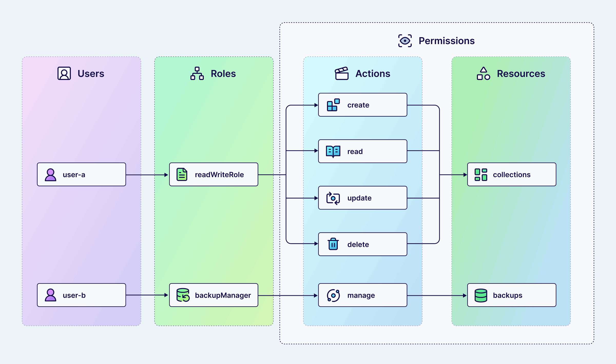Click the clapperboard icon next to Actions
Image resolution: width=616 pixels, height=364 pixels.
tap(341, 73)
